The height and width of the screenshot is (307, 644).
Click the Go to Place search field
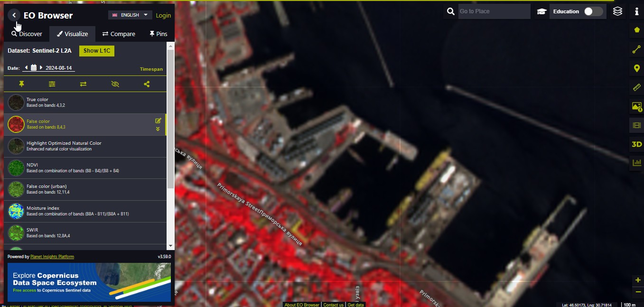coord(494,11)
